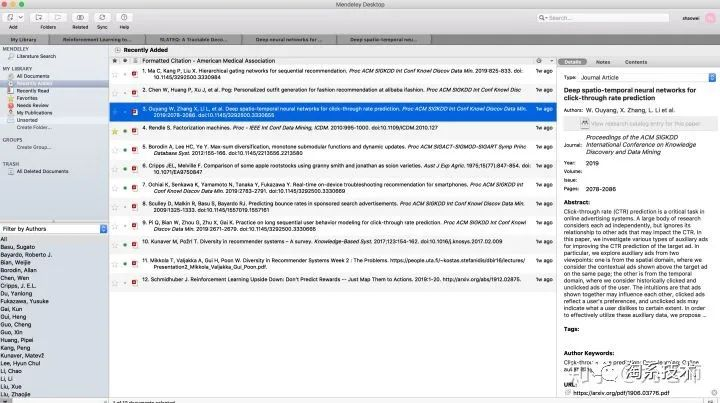Click the search magnifier dropdown icon
720x403 pixels.
543,18
